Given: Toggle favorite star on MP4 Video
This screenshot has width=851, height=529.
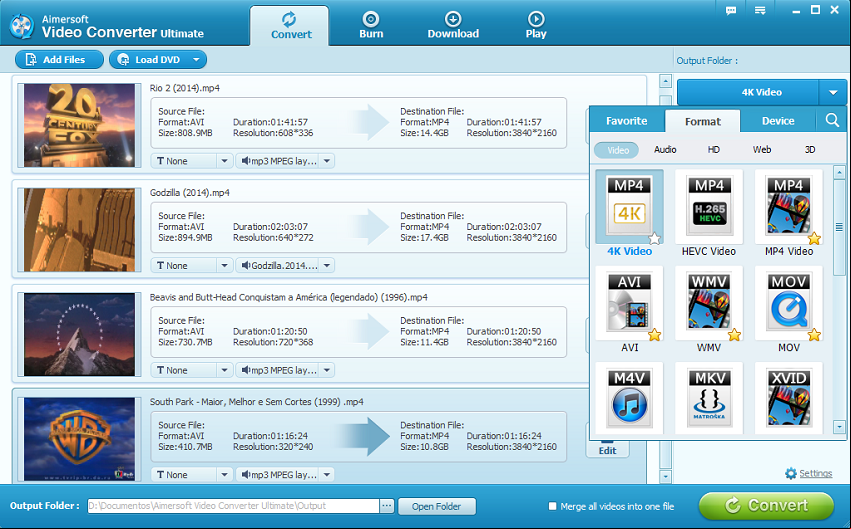Looking at the screenshot, I should pyautogui.click(x=814, y=238).
